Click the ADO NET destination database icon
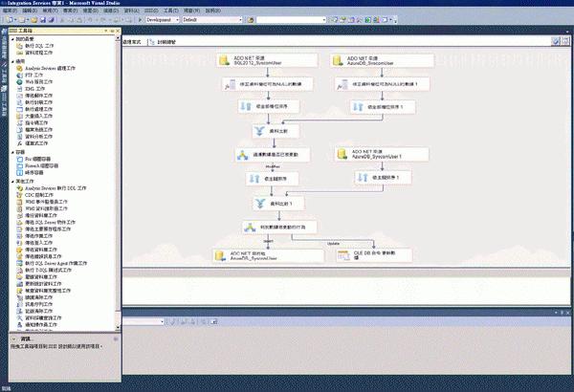Image resolution: width=574 pixels, height=392 pixels. click(x=220, y=255)
